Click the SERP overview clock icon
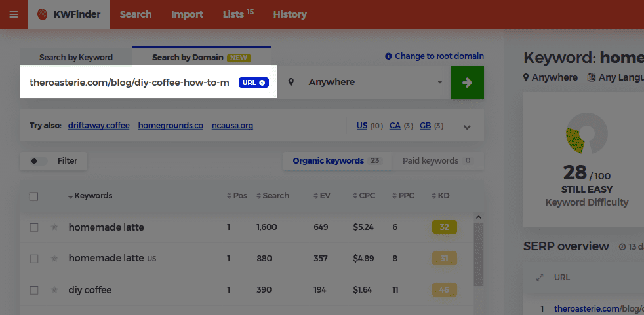Viewport: 644px width, 315px height. tap(622, 246)
